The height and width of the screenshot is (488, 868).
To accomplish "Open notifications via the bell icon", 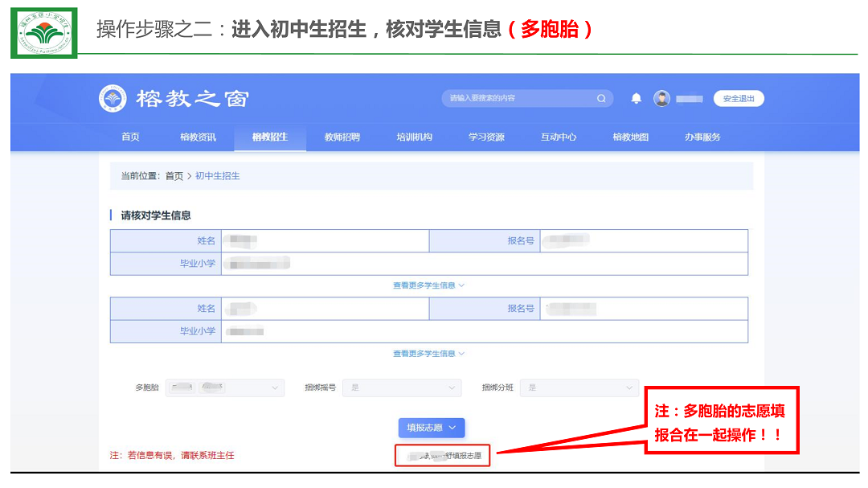I will [x=637, y=99].
